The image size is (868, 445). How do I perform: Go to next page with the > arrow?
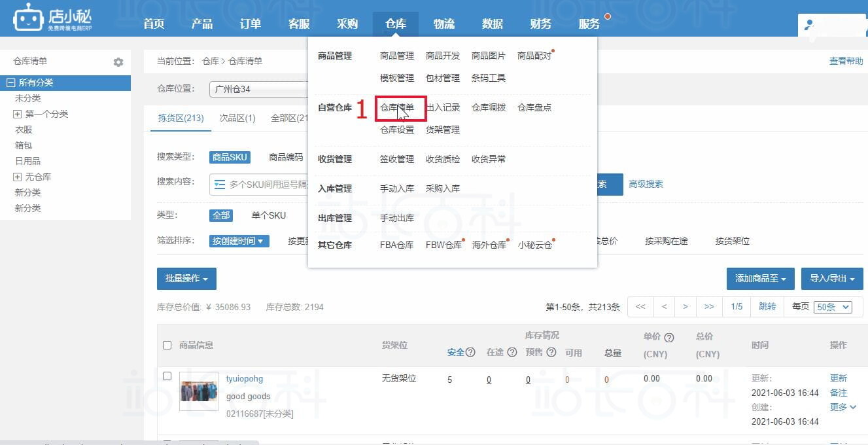coord(686,306)
